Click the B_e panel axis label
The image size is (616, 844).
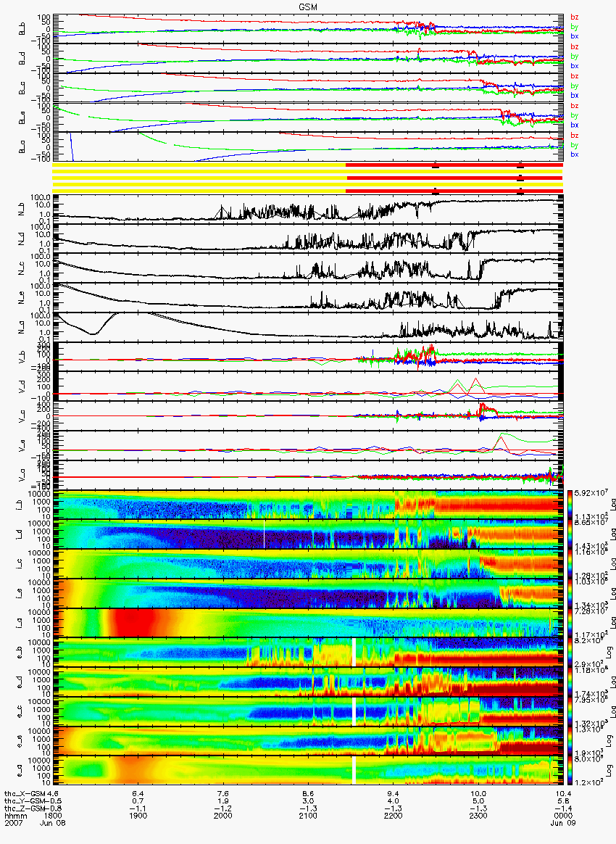pos(22,118)
